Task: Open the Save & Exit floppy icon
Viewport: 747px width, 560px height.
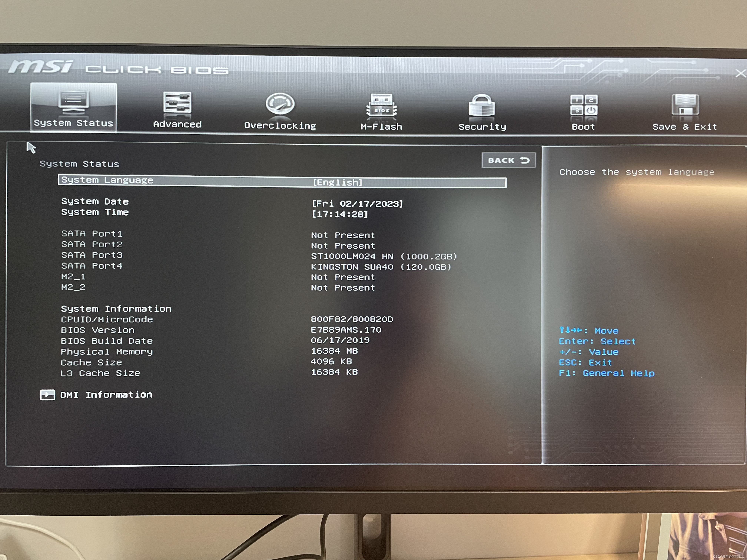Action: tap(685, 105)
